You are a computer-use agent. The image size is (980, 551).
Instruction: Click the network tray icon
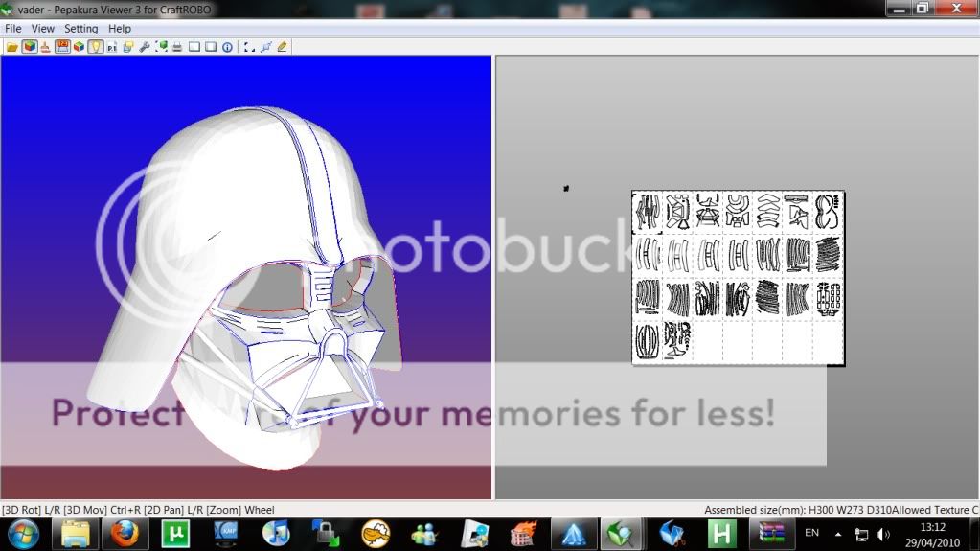point(861,534)
